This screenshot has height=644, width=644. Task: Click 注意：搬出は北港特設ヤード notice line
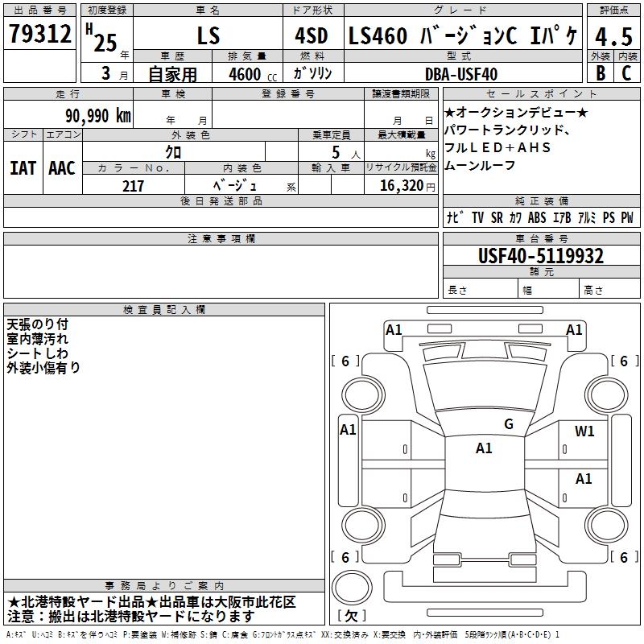pos(131,617)
